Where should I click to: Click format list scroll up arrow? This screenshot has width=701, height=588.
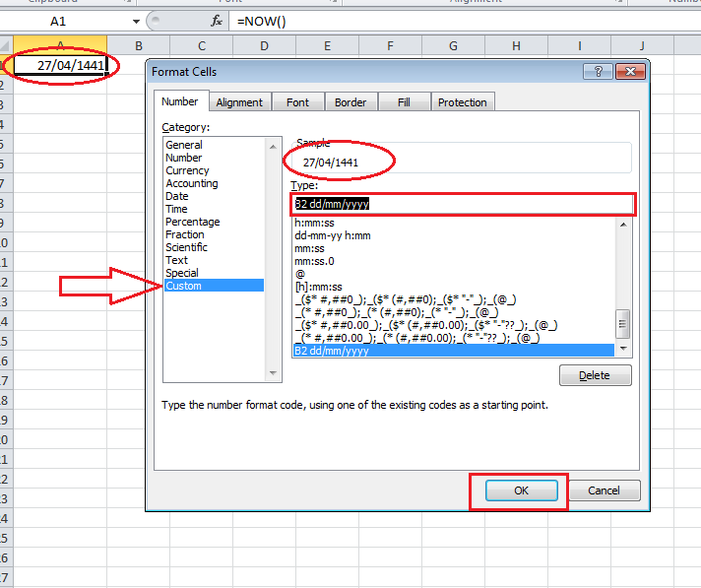(623, 225)
